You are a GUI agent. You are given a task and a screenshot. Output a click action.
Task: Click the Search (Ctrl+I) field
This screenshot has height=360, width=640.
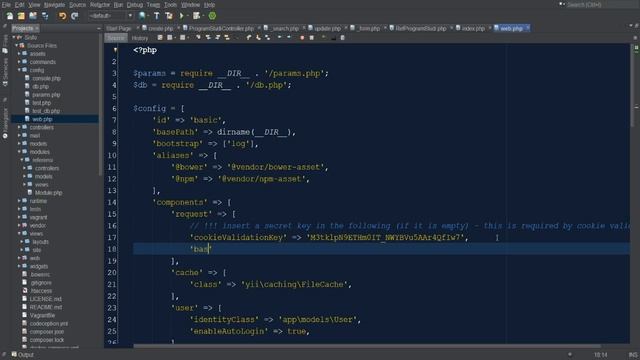click(x=600, y=5)
